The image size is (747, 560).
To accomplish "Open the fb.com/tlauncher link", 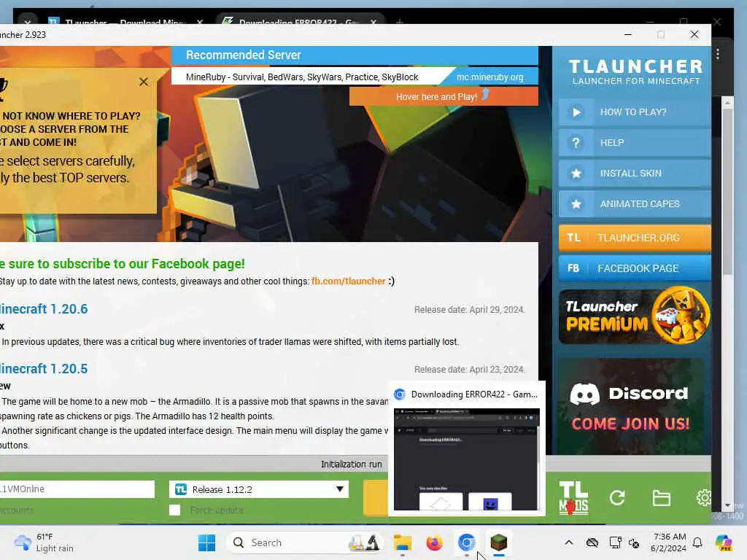I will (348, 281).
